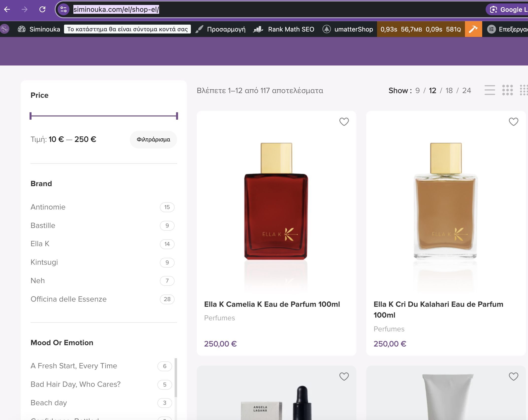Open Ella K Cri Du Kalahari Eau de Parfum title

click(x=438, y=310)
